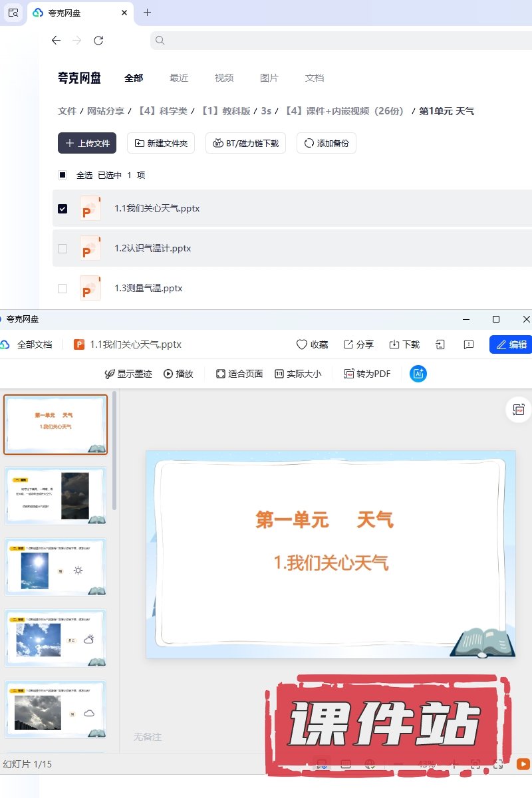
Task: Click the orange slideshow play icon in status bar
Action: (x=523, y=765)
